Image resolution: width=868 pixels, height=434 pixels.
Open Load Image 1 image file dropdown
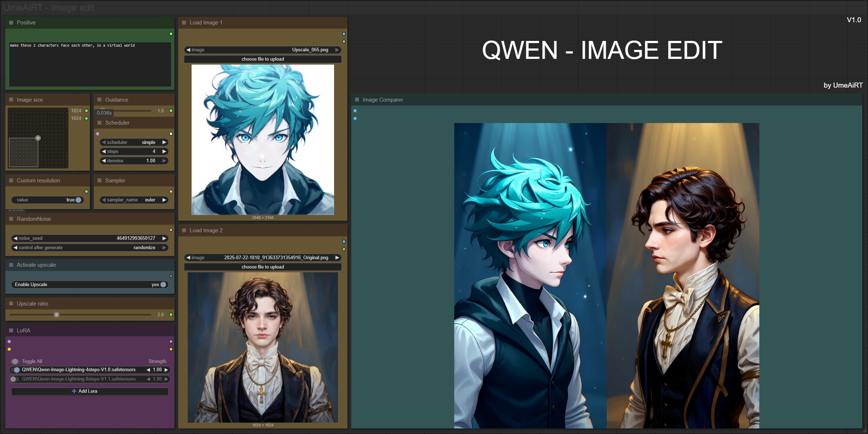pyautogui.click(x=263, y=50)
